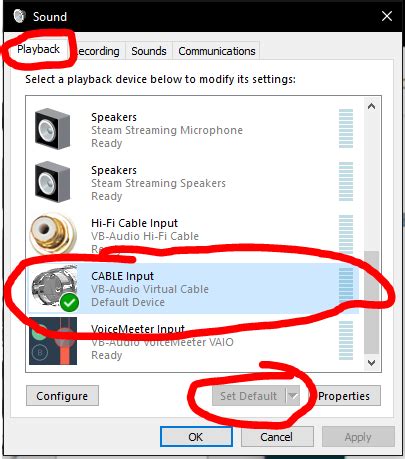Click the CABLE Input device icon

(x=53, y=287)
